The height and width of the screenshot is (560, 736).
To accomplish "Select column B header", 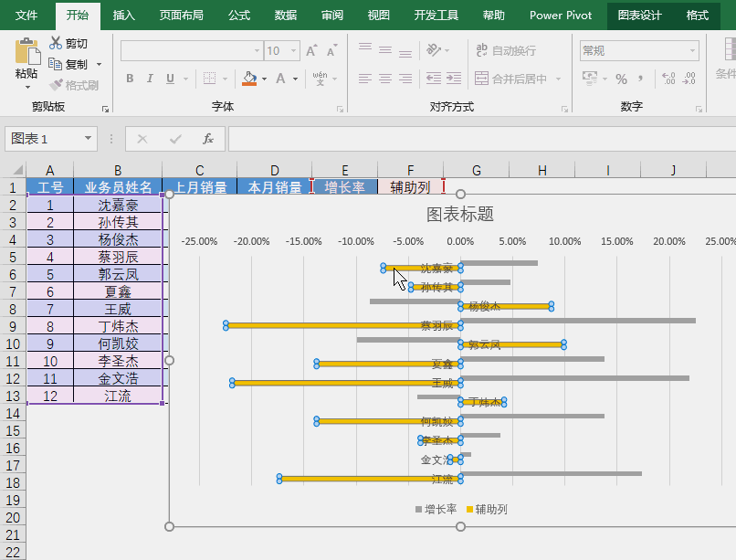I will tap(118, 170).
